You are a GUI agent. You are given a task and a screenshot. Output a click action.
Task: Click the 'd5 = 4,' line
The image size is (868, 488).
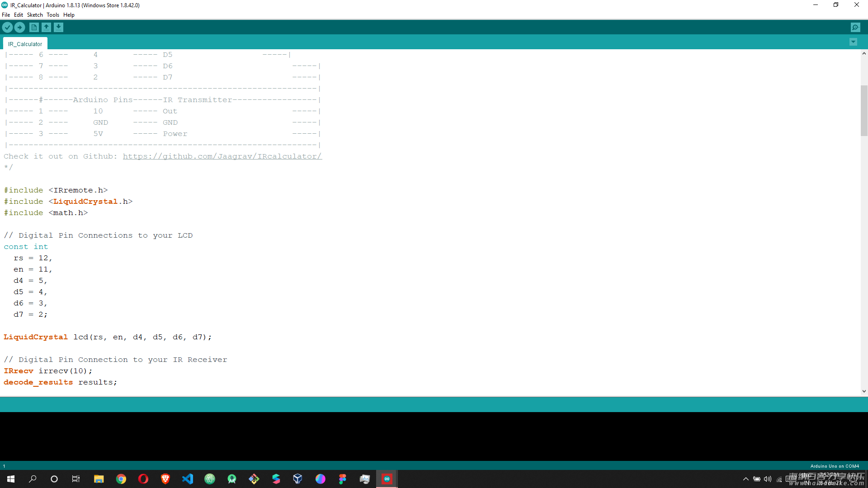pos(30,292)
